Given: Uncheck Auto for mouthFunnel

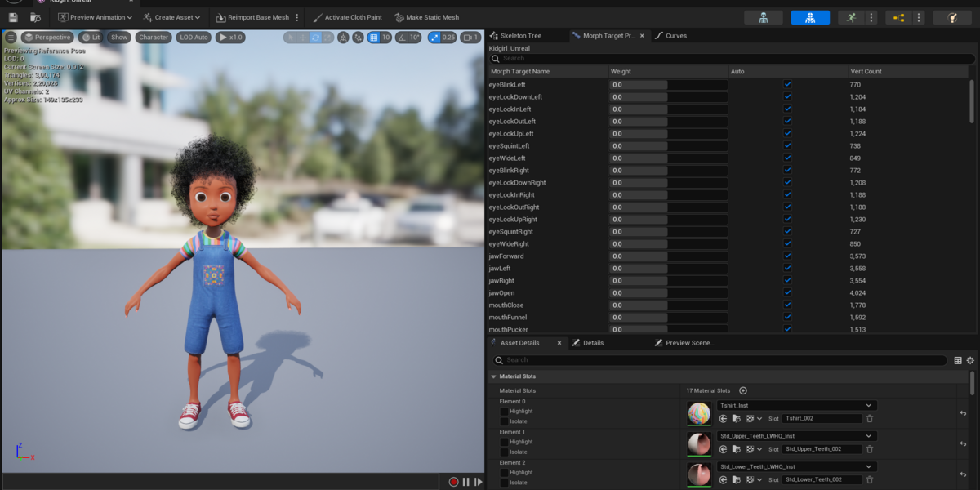Looking at the screenshot, I should tap(787, 318).
